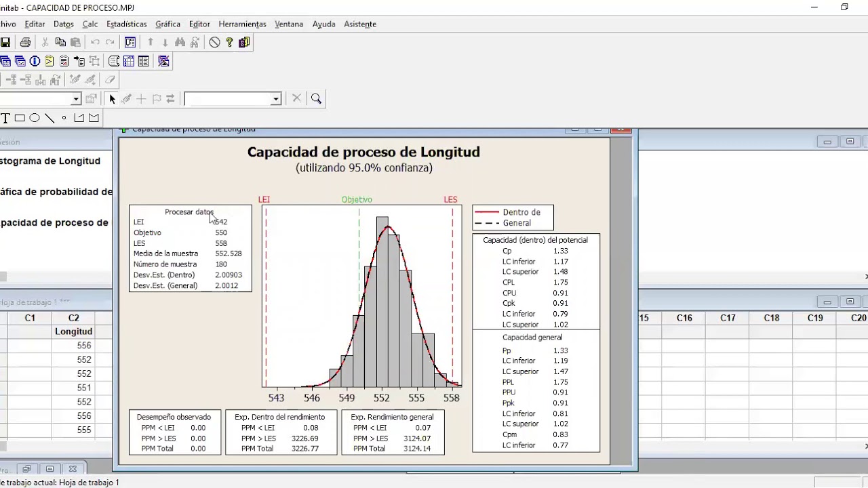The height and width of the screenshot is (488, 868).
Task: Click the yellow Help question mark icon
Action: tap(229, 42)
